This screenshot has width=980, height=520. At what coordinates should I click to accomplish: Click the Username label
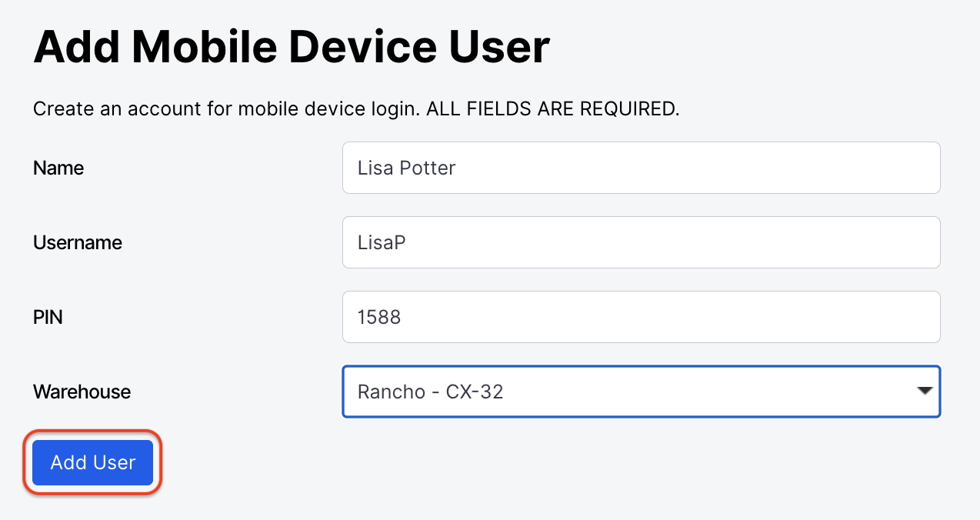[77, 242]
